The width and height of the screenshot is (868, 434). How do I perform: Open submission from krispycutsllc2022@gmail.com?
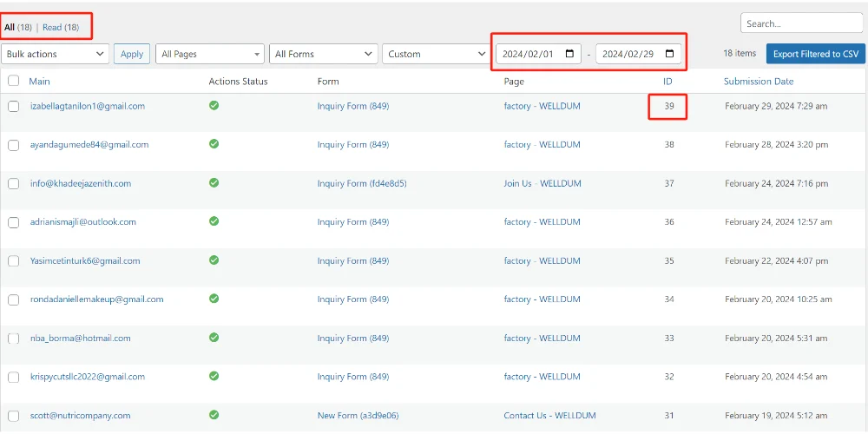(88, 377)
